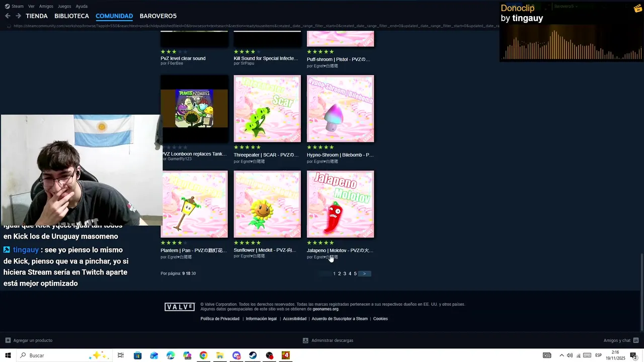
Task: Open the Ver menu
Action: (x=31, y=6)
